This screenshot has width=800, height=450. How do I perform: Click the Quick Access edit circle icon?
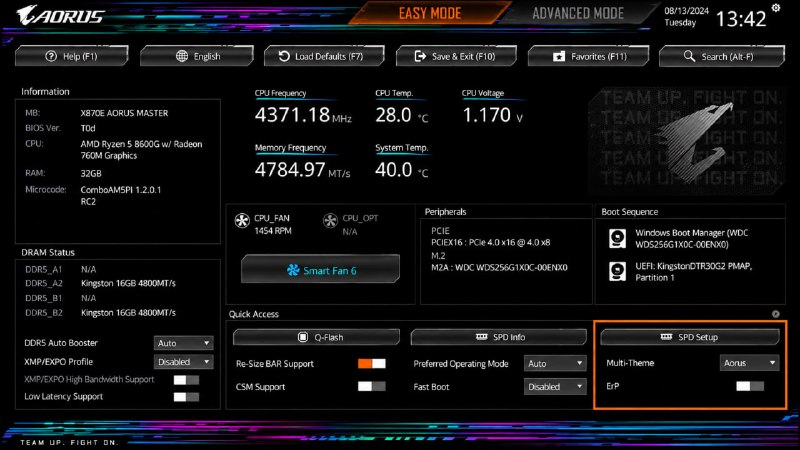pos(776,314)
